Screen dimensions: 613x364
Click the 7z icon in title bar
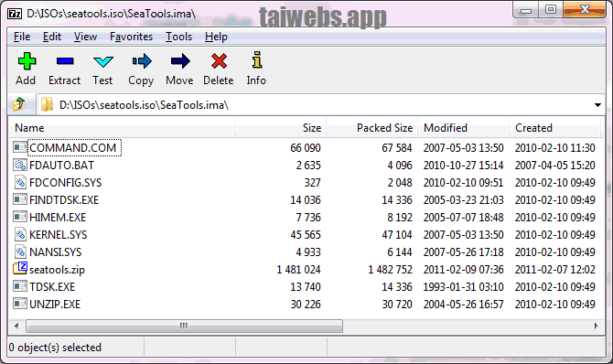point(15,14)
